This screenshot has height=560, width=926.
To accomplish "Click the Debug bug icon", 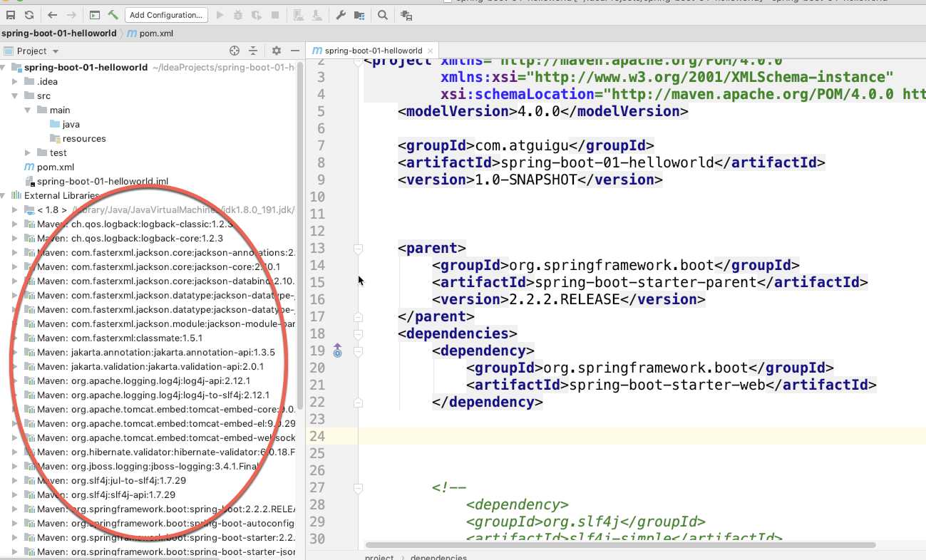I will pyautogui.click(x=238, y=15).
